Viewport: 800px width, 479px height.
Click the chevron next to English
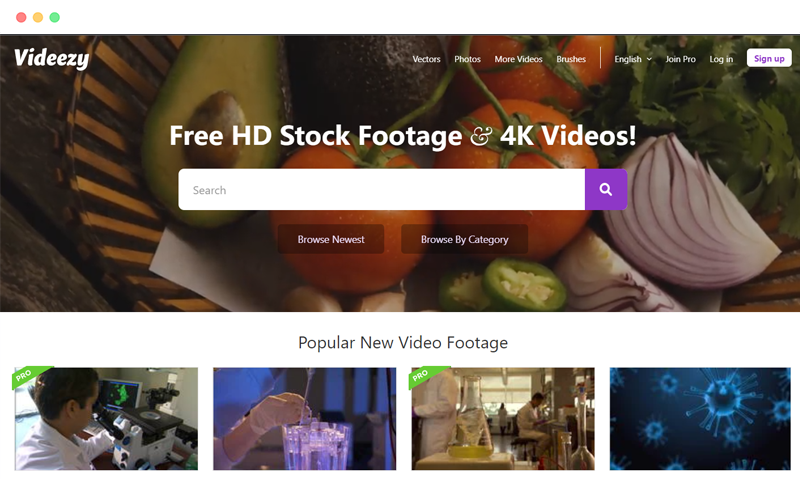click(x=649, y=59)
